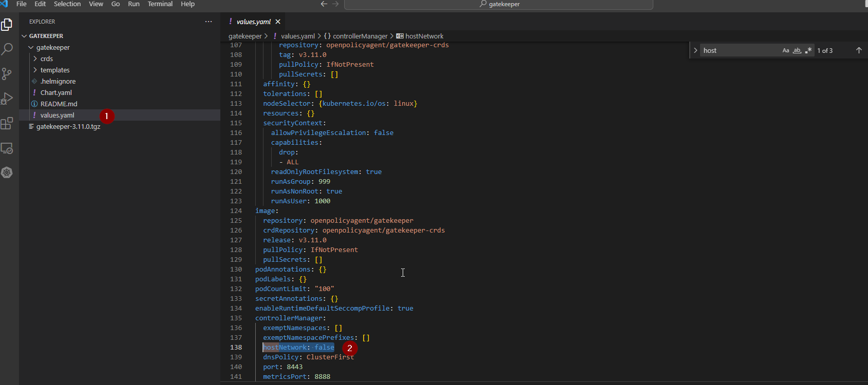
Task: Go to previous match in find widget
Action: point(859,50)
